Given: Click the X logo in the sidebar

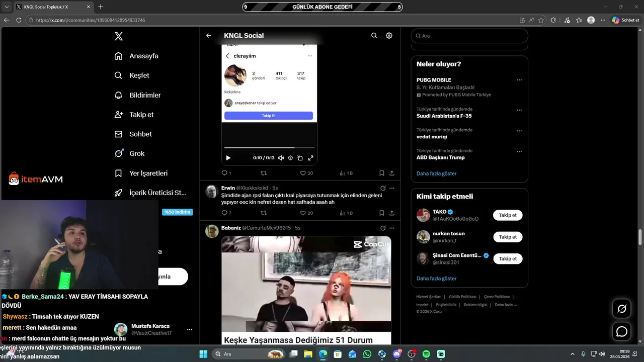Looking at the screenshot, I should point(119,36).
